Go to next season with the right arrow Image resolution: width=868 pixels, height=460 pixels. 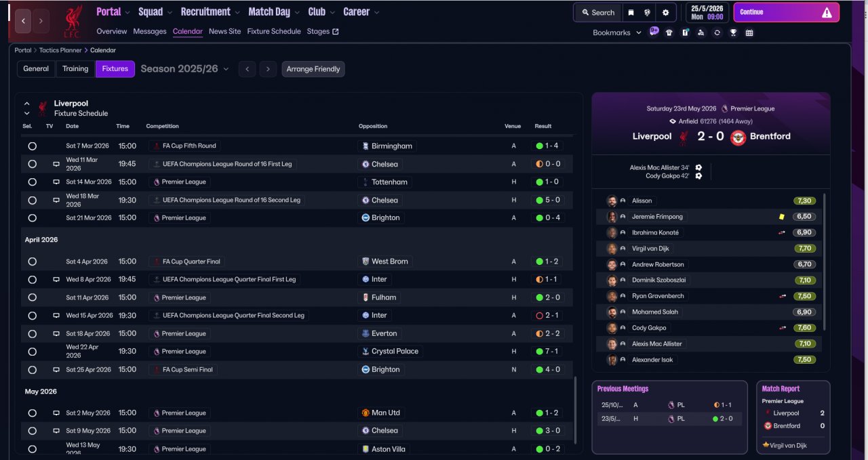[268, 69]
